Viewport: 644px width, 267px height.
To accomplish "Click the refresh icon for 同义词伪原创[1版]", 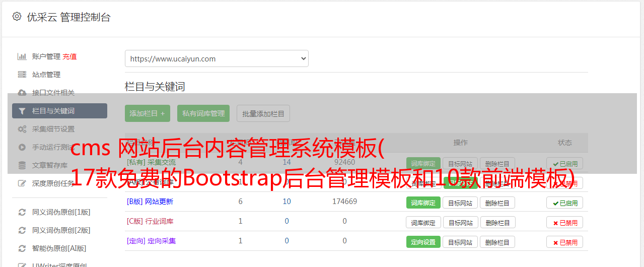I will point(22,212).
